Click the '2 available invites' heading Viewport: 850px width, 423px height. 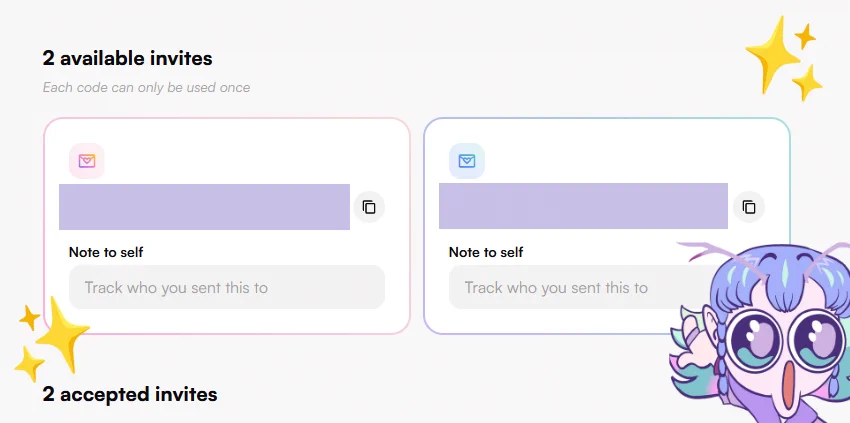pos(127,58)
